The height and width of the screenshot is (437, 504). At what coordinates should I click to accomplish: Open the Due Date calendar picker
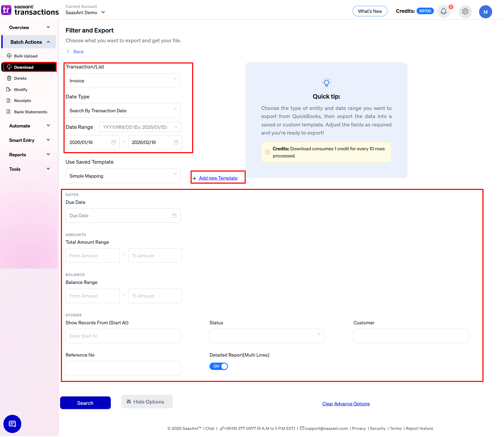tap(174, 215)
